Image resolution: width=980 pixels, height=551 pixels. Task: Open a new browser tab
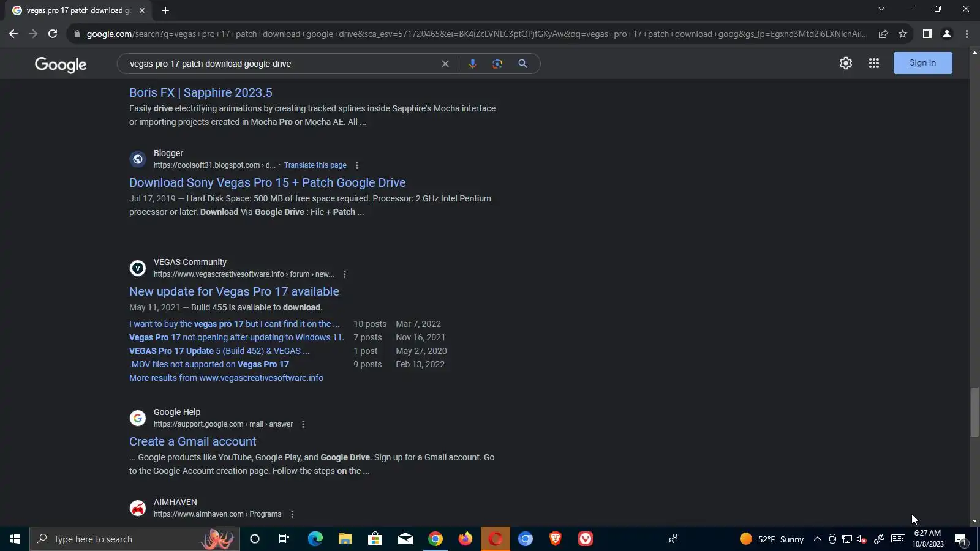[165, 10]
